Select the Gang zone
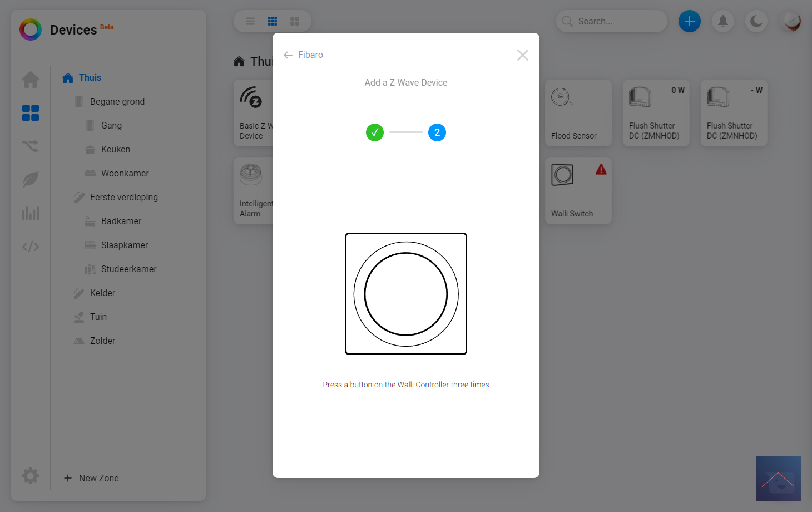The width and height of the screenshot is (812, 512). tap(103, 125)
